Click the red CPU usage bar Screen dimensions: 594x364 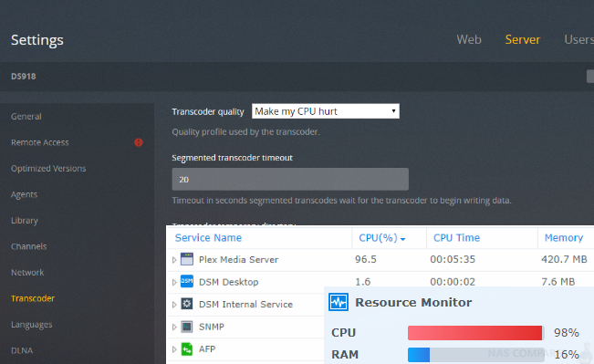coord(474,333)
